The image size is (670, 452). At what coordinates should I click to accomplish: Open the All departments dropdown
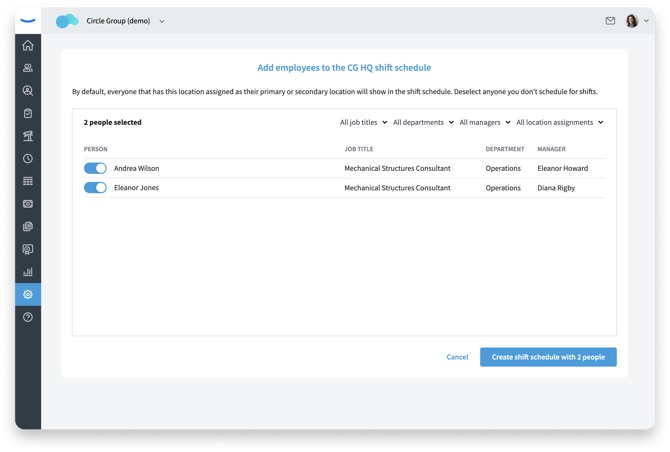point(423,123)
